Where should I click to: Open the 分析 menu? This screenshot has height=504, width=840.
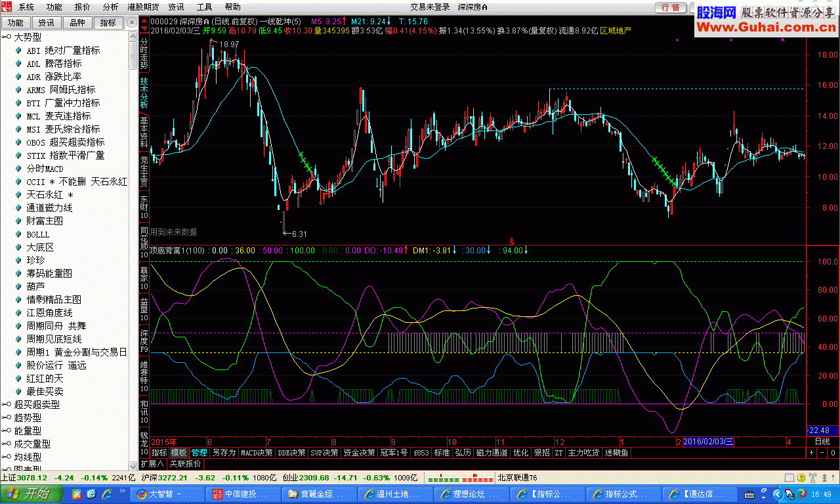[x=111, y=7]
